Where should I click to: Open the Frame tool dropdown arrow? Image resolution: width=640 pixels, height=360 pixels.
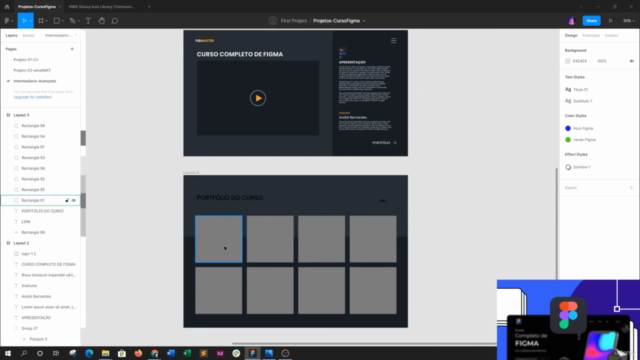click(x=47, y=21)
